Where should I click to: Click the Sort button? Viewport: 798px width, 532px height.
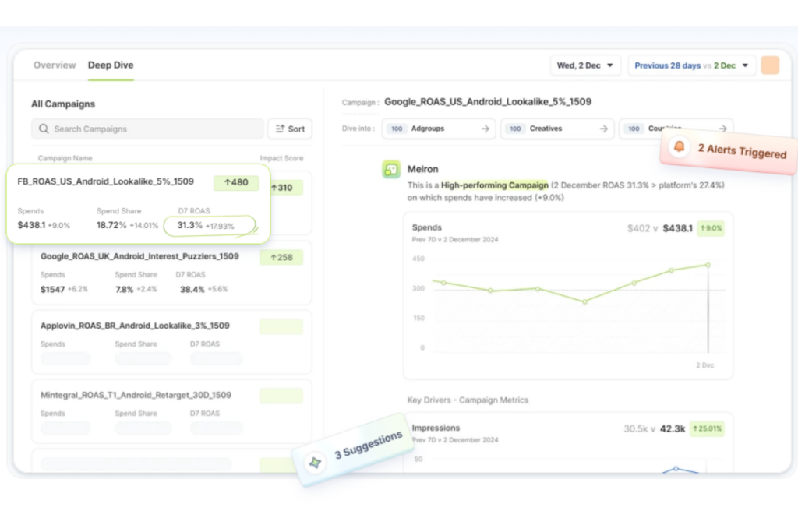coord(290,129)
